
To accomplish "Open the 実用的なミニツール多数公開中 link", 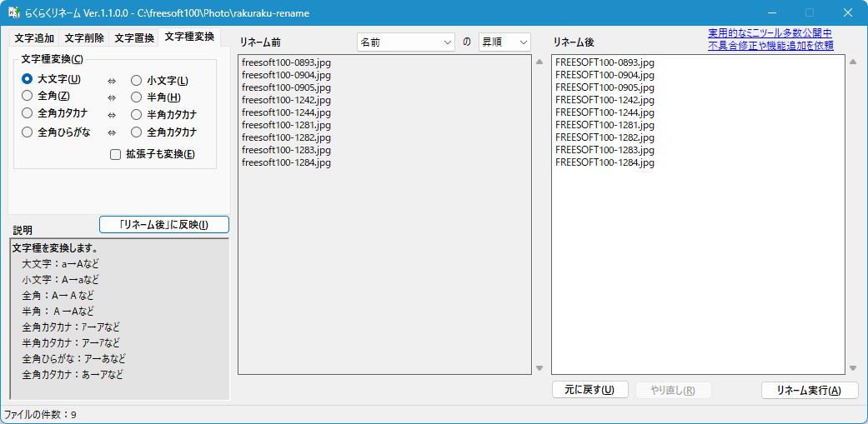I will pos(770,33).
